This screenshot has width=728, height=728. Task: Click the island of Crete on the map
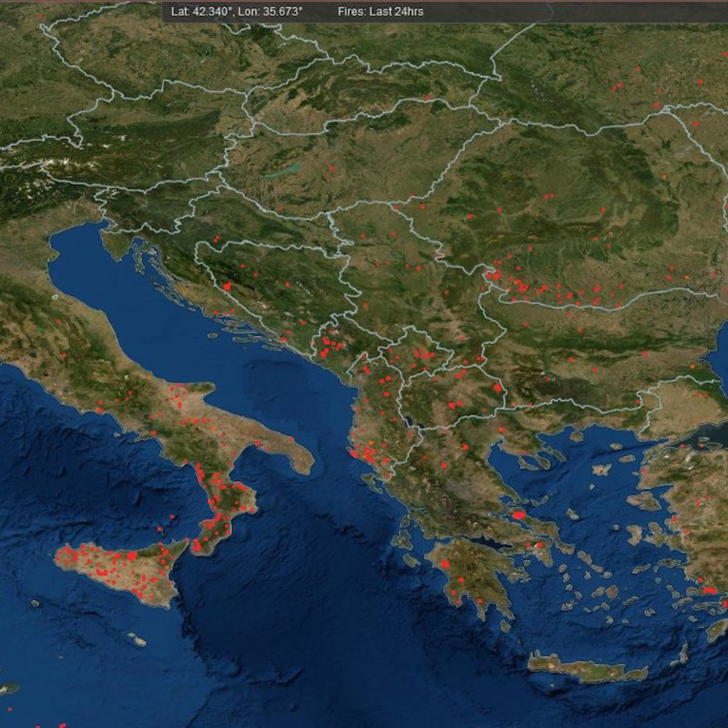point(587,667)
